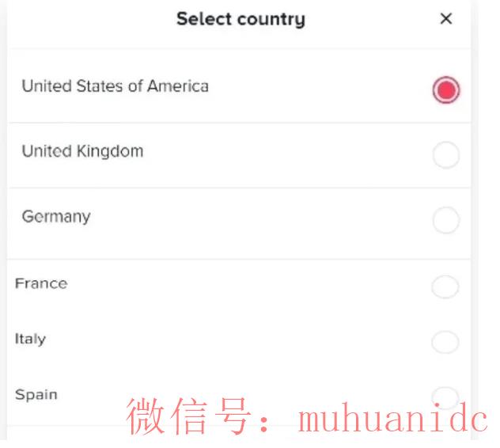The height and width of the screenshot is (448, 500).
Task: Select the Italy radio button
Action: pyautogui.click(x=445, y=342)
